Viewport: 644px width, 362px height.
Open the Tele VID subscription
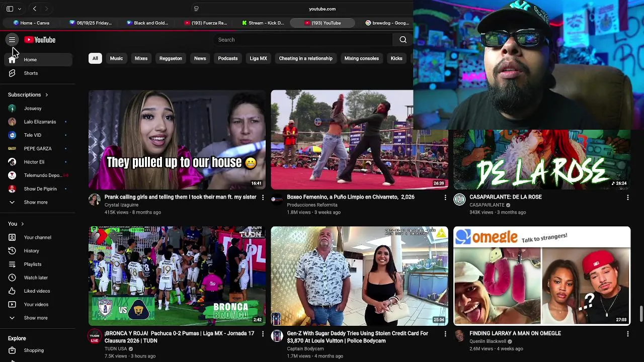click(39, 135)
